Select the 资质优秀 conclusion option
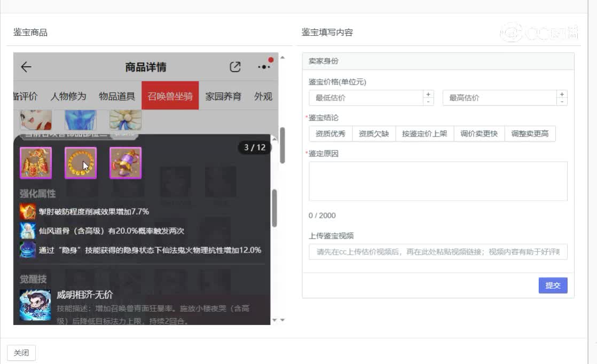Image resolution: width=597 pixels, height=364 pixels. [x=330, y=133]
